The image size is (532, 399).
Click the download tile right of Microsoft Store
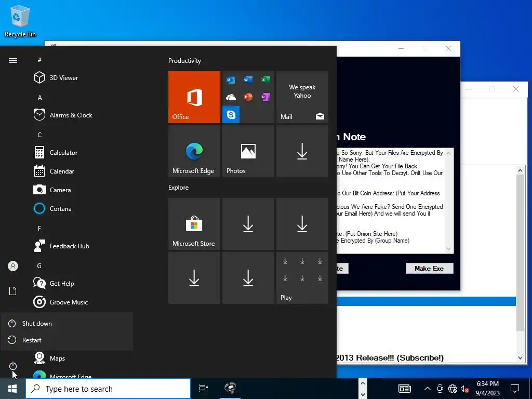click(248, 224)
